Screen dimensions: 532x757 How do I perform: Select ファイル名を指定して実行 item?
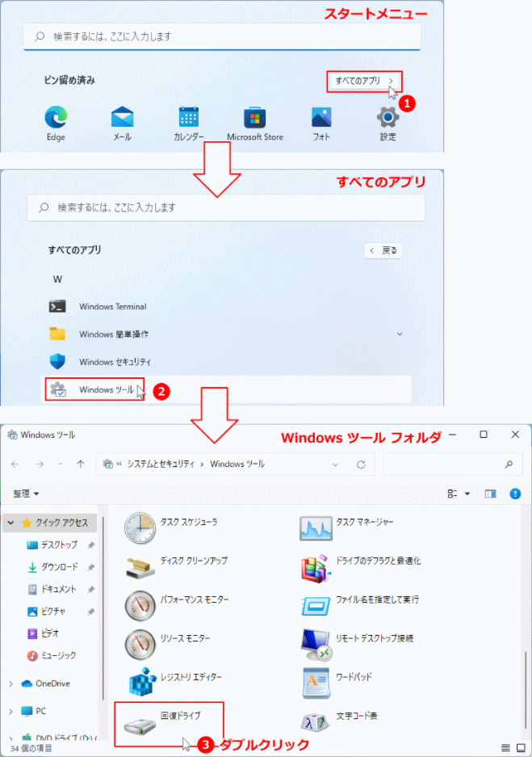coord(359,605)
